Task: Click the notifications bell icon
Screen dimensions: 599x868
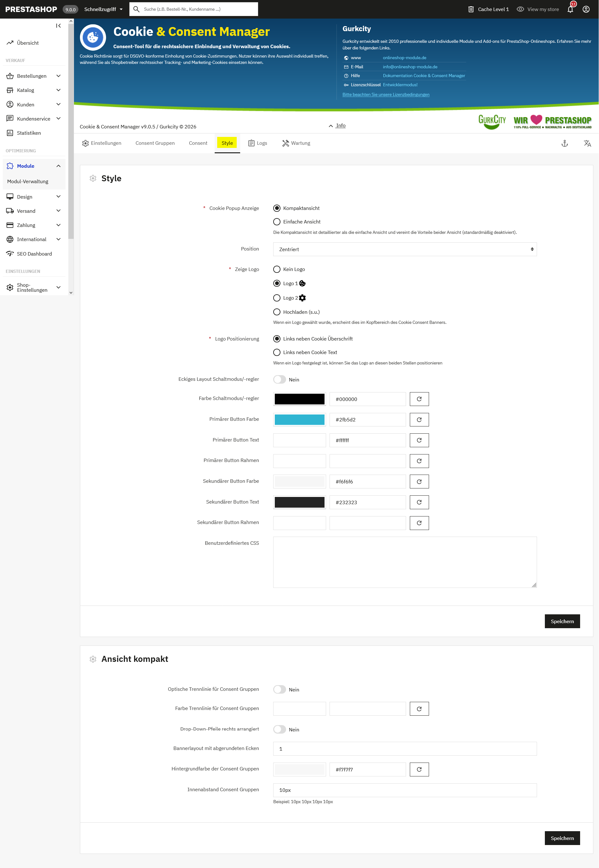Action: (x=570, y=9)
